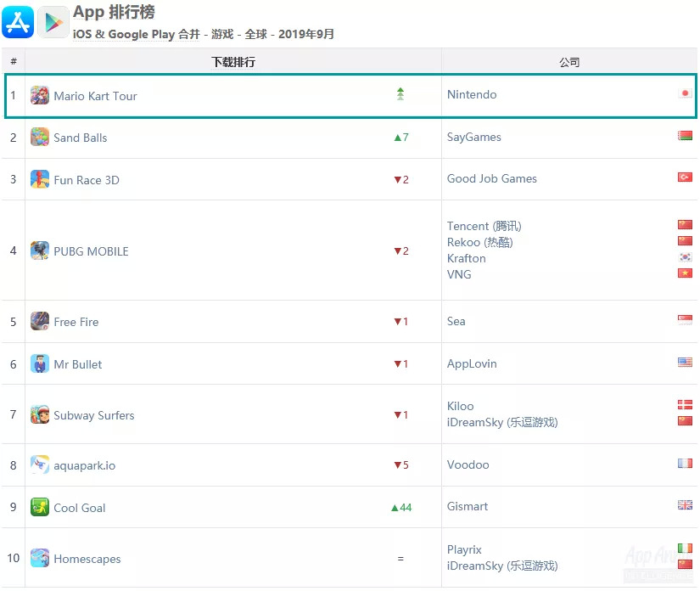Image resolution: width=700 pixels, height=591 pixels.
Task: Click the Japan flag beside Nintendo
Action: 685,94
